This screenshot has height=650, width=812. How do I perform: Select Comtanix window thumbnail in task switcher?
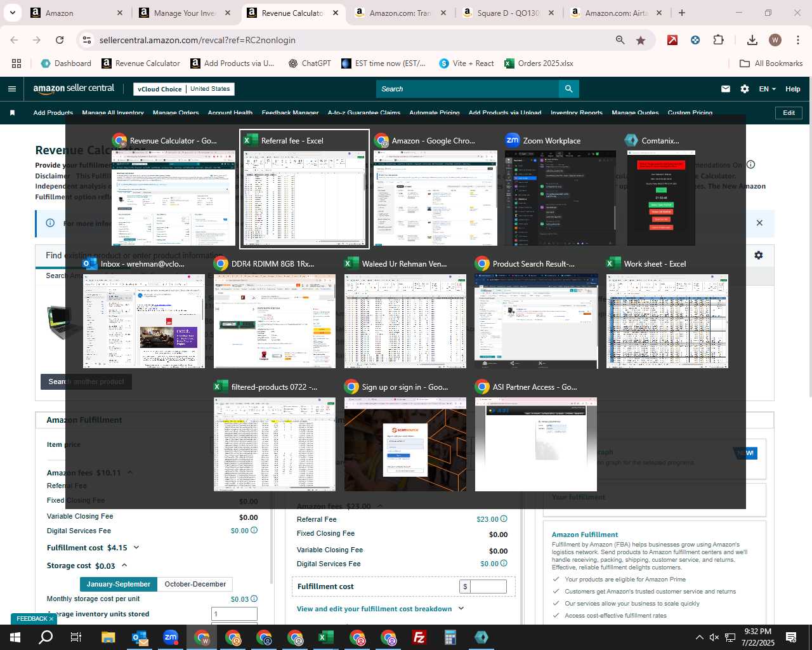661,189
